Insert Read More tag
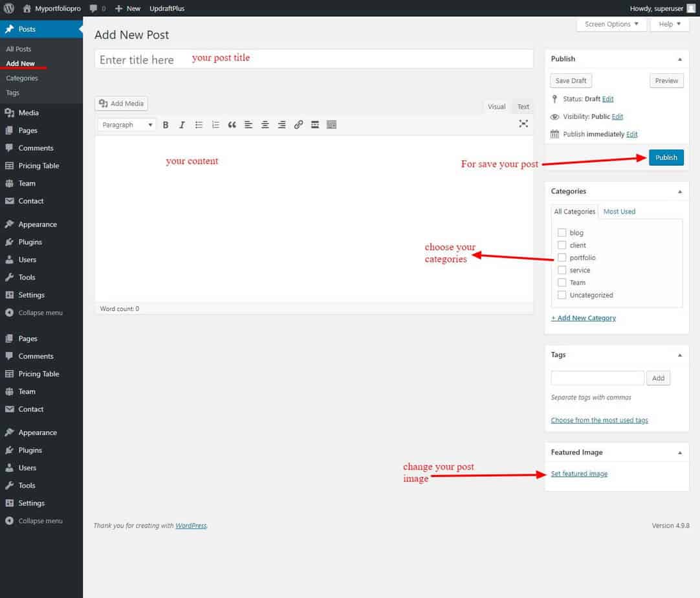The width and height of the screenshot is (700, 598). click(x=315, y=125)
